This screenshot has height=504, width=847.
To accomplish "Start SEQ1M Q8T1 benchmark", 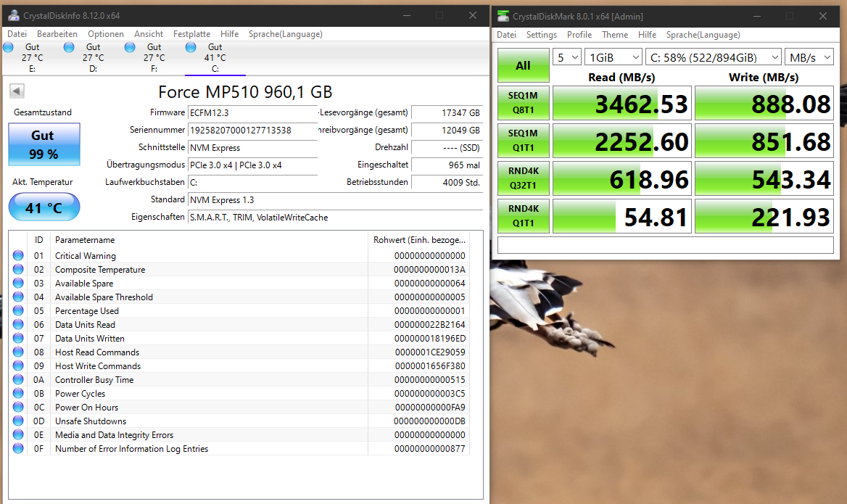I will point(523,103).
